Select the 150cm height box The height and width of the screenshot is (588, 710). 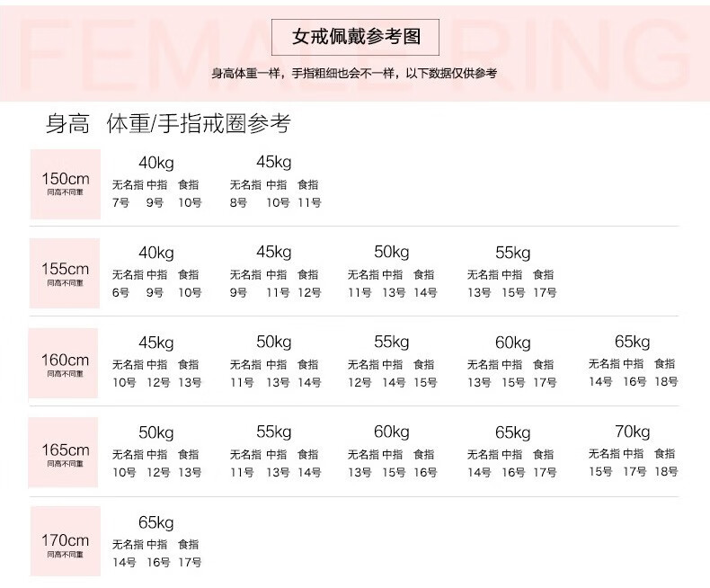click(x=65, y=184)
